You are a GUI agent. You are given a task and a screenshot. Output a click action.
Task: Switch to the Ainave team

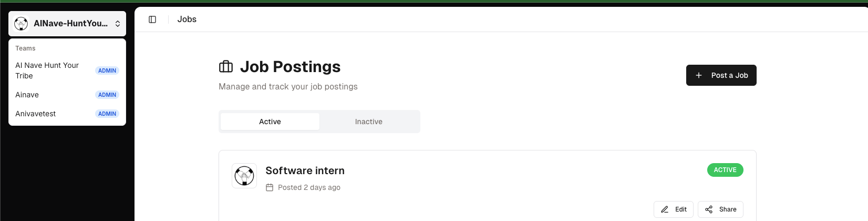tap(27, 95)
